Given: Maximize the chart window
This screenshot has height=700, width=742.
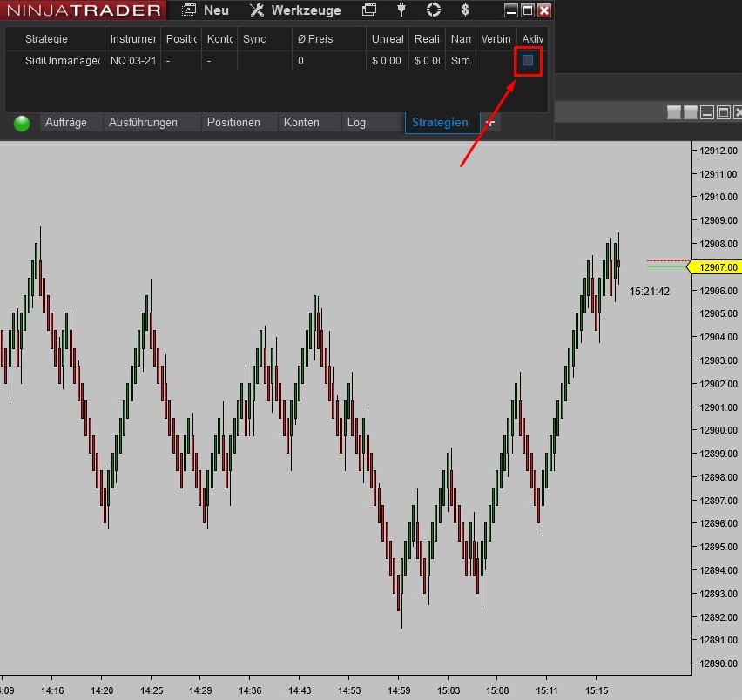Looking at the screenshot, I should click(x=725, y=112).
